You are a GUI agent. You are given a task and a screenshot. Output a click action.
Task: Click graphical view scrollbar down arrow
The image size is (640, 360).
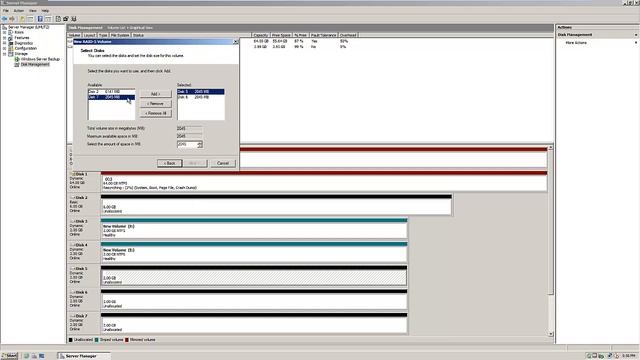pyautogui.click(x=551, y=334)
